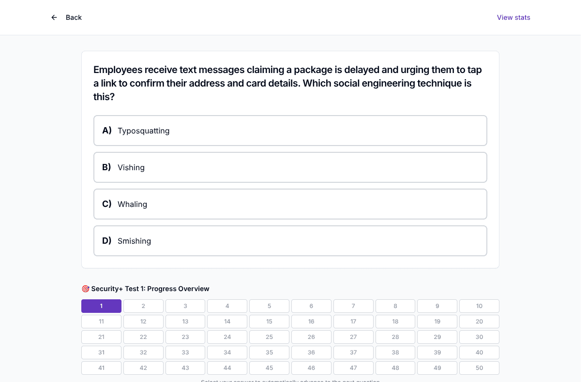588x382 pixels.
Task: Go to question 22
Action: click(x=143, y=337)
